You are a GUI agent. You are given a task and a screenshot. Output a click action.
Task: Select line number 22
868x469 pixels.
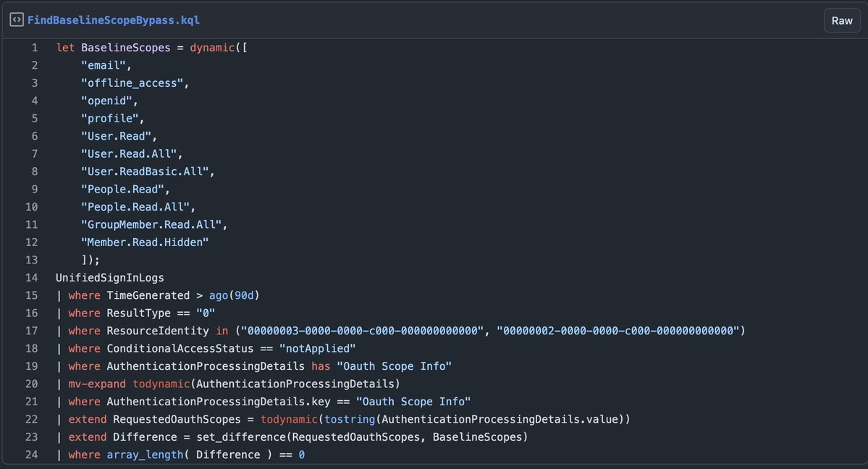pos(32,420)
